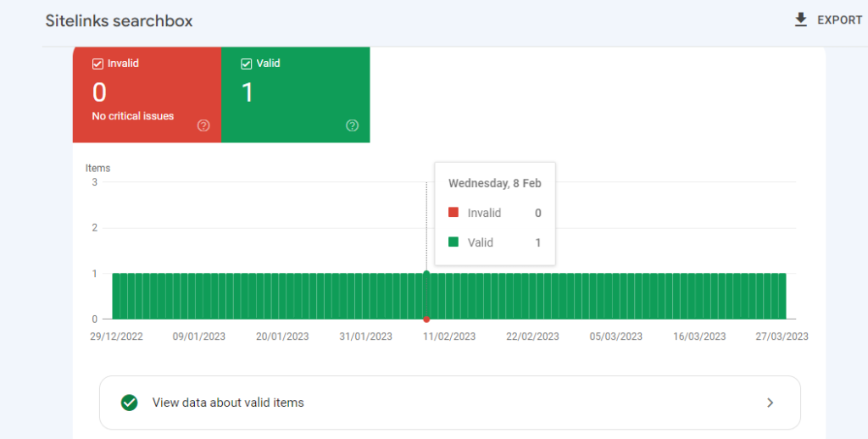Click the 16/03/2023 axis date label

(x=699, y=336)
